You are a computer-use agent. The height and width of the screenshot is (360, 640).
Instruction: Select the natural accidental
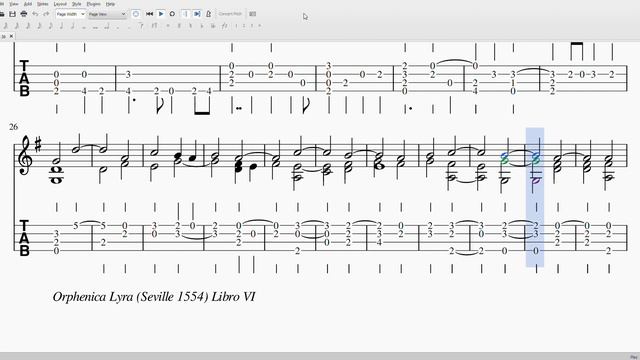pos(190,26)
